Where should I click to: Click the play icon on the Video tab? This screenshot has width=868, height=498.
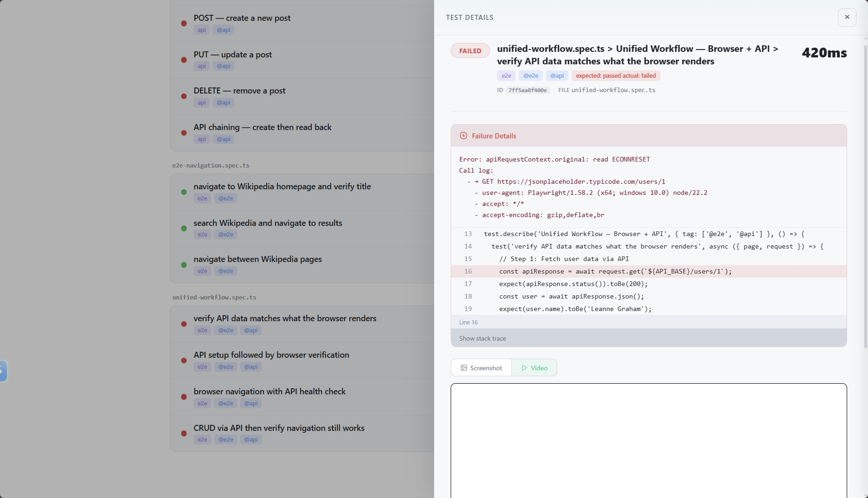point(524,367)
